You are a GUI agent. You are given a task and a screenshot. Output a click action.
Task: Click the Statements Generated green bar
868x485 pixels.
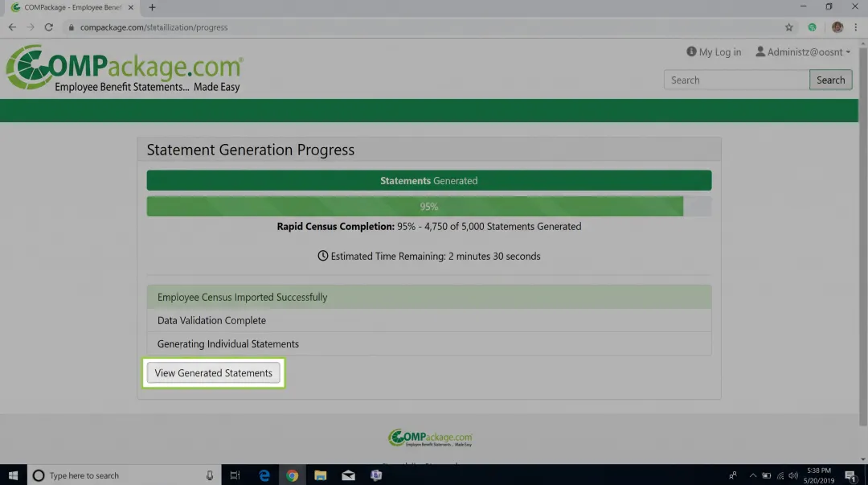coord(429,181)
